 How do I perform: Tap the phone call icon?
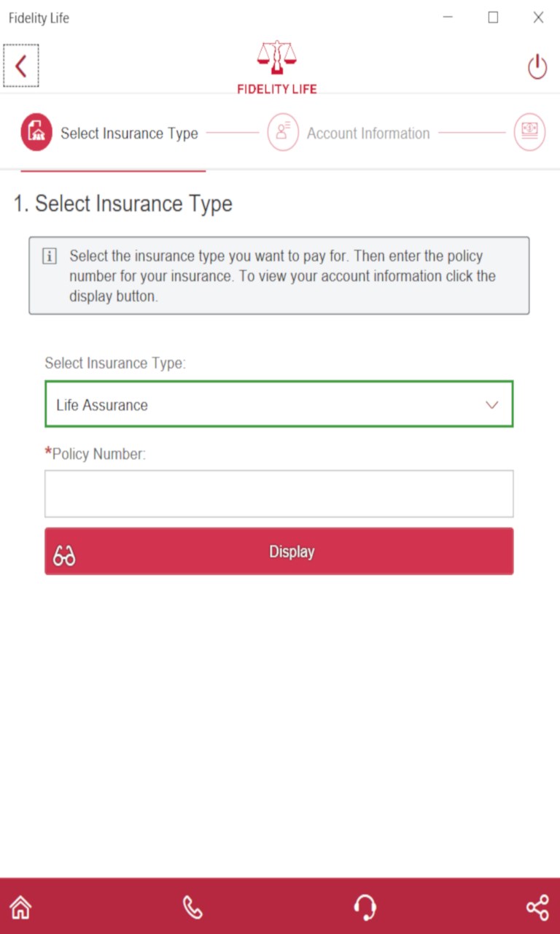point(192,907)
